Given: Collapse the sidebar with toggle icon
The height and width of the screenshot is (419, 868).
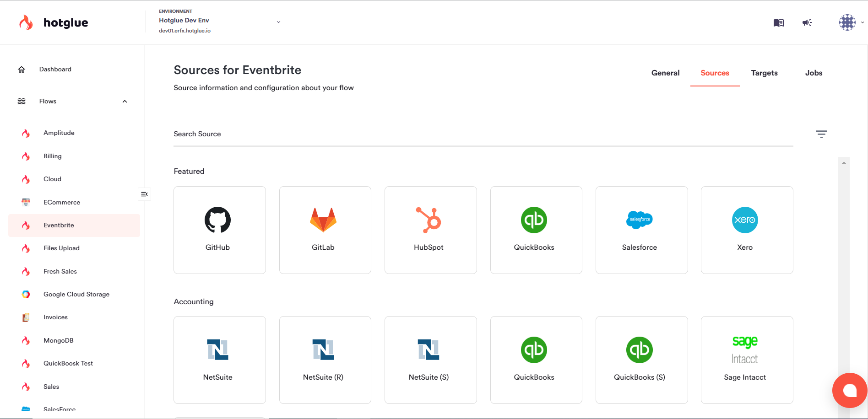Looking at the screenshot, I should (144, 194).
